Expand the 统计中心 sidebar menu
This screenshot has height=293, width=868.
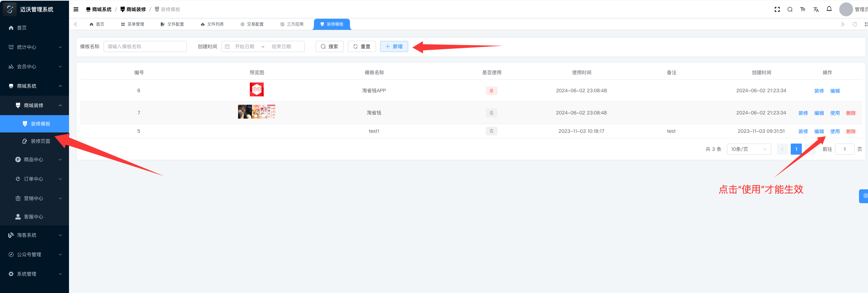(34, 47)
